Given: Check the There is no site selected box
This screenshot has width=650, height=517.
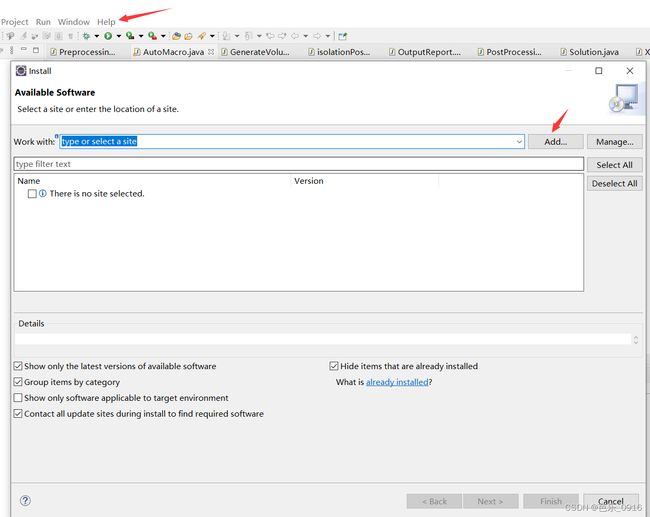Looking at the screenshot, I should click(32, 194).
